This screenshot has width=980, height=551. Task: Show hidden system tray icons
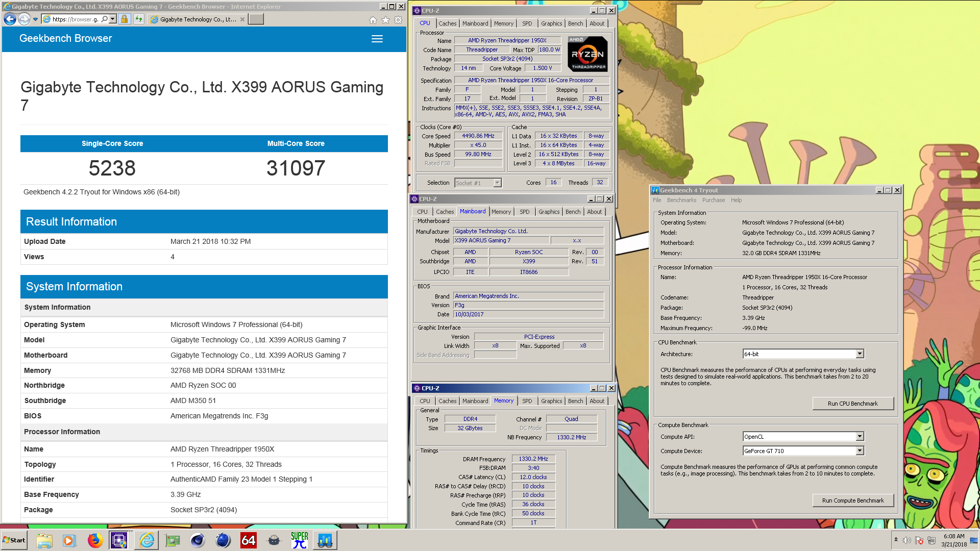pyautogui.click(x=896, y=540)
